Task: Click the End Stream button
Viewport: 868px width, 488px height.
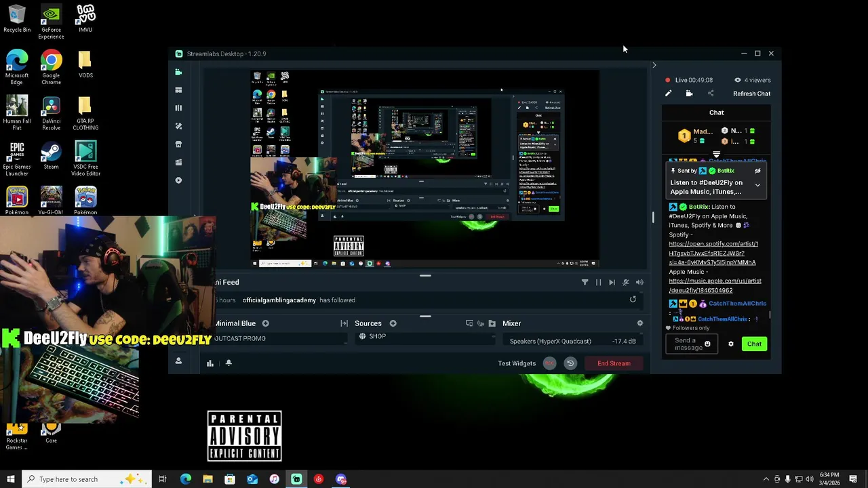Action: point(614,363)
